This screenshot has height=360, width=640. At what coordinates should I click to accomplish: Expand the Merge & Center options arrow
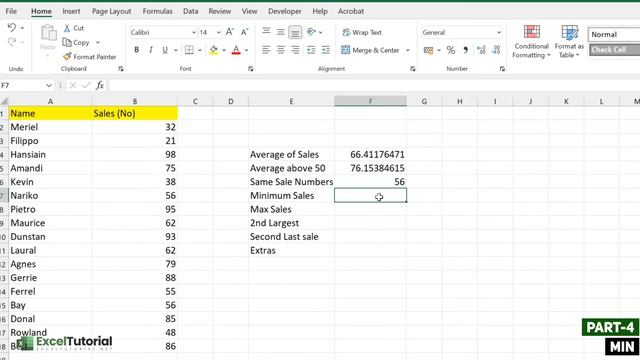[x=407, y=50]
